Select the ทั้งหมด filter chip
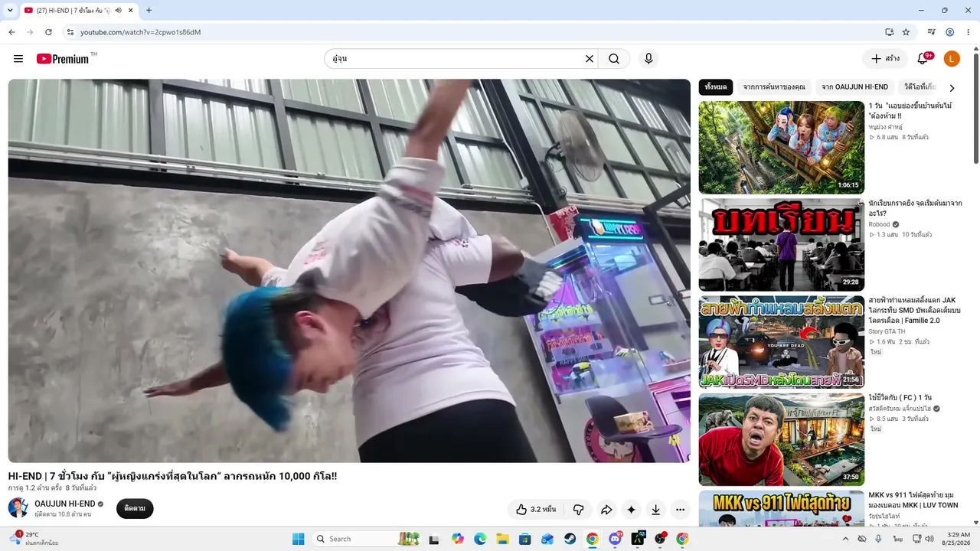Viewport: 980px width, 551px height. tap(716, 87)
